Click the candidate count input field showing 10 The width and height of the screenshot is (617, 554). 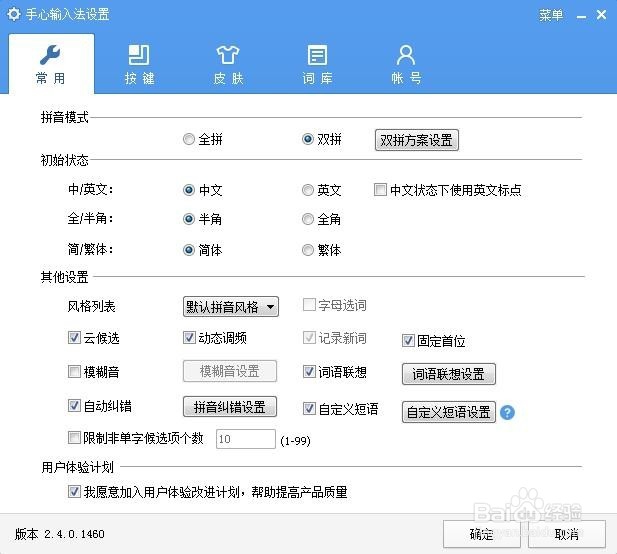pyautogui.click(x=246, y=439)
